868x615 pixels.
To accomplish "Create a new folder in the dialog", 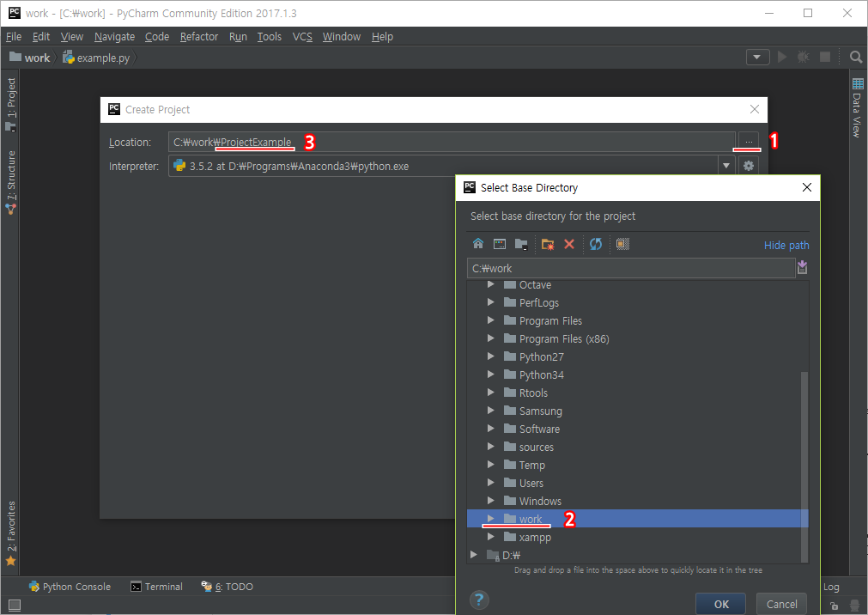I will 548,245.
